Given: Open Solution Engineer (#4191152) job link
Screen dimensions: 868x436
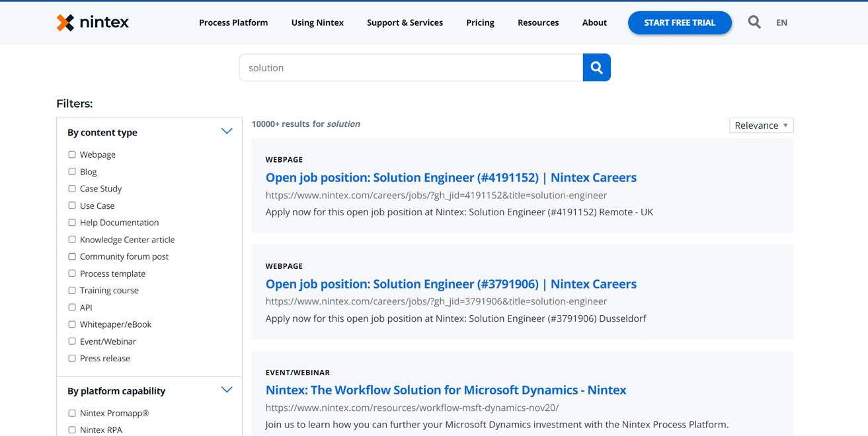Looking at the screenshot, I should click(451, 178).
